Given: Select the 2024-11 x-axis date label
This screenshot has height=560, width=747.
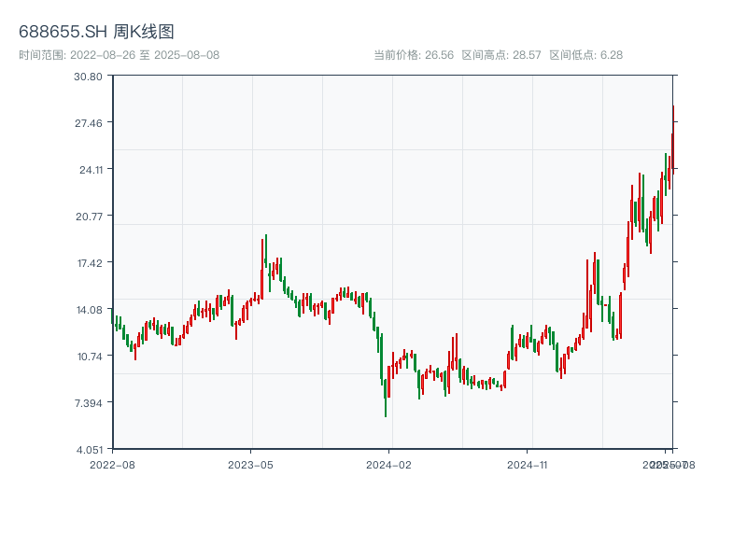Looking at the screenshot, I should [x=529, y=464].
